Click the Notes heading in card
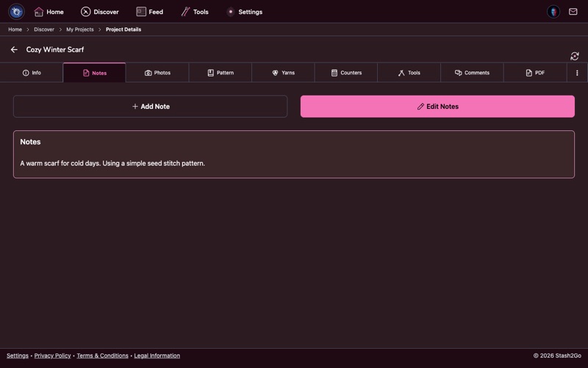Image resolution: width=588 pixels, height=368 pixels. [x=30, y=142]
